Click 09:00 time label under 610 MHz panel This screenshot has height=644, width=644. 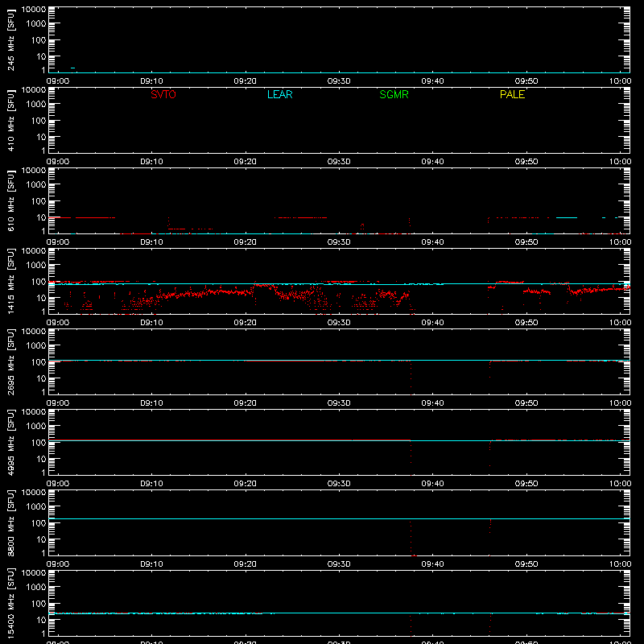tap(57, 242)
